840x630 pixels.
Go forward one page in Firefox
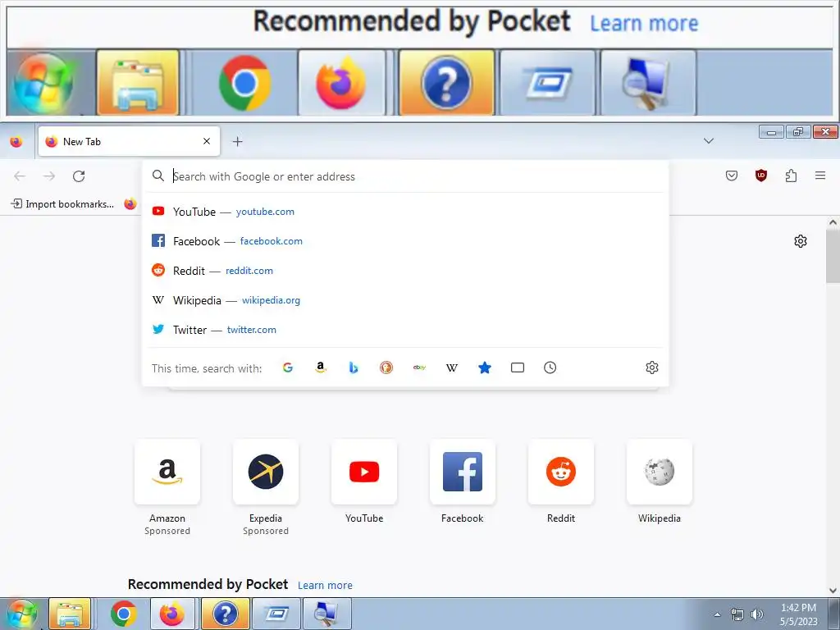pos(49,176)
